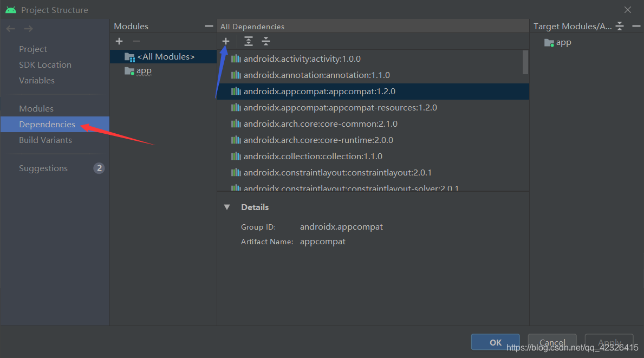Click the add module plus icon
This screenshot has height=358, width=644.
(119, 41)
